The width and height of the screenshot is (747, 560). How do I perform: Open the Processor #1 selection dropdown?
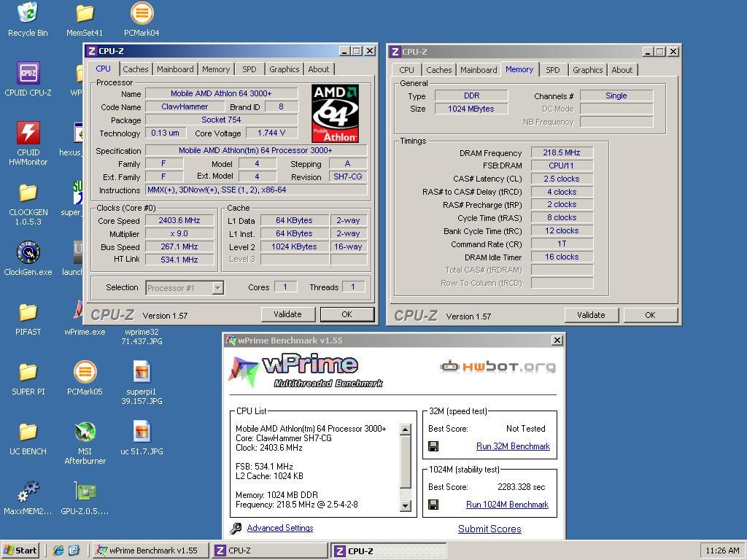217,287
